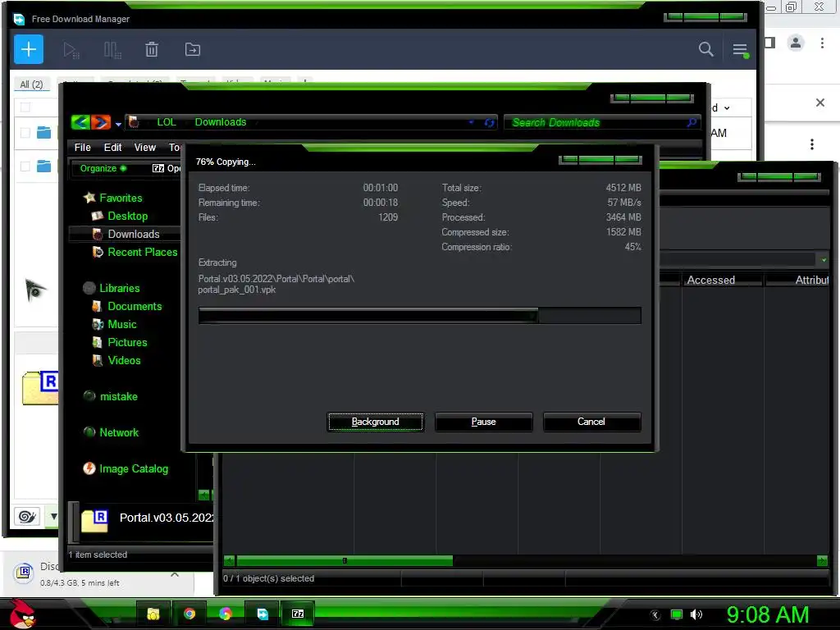Open the 7-Zip taskbar icon
Screen dimensions: 840x630
pos(298,614)
